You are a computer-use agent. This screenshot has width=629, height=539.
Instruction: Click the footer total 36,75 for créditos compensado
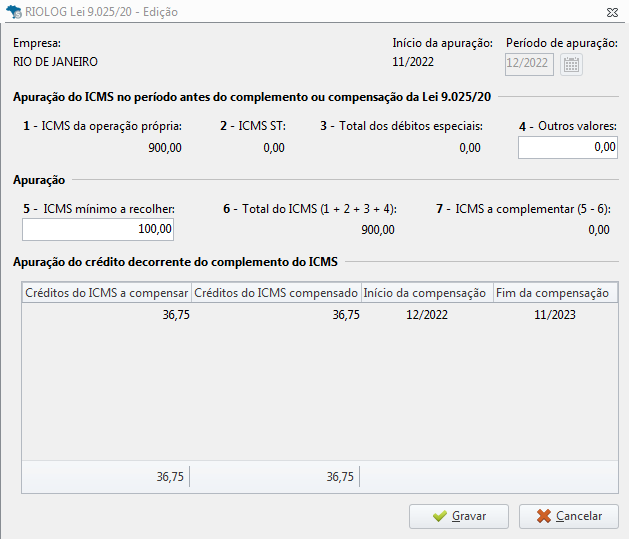tap(340, 477)
